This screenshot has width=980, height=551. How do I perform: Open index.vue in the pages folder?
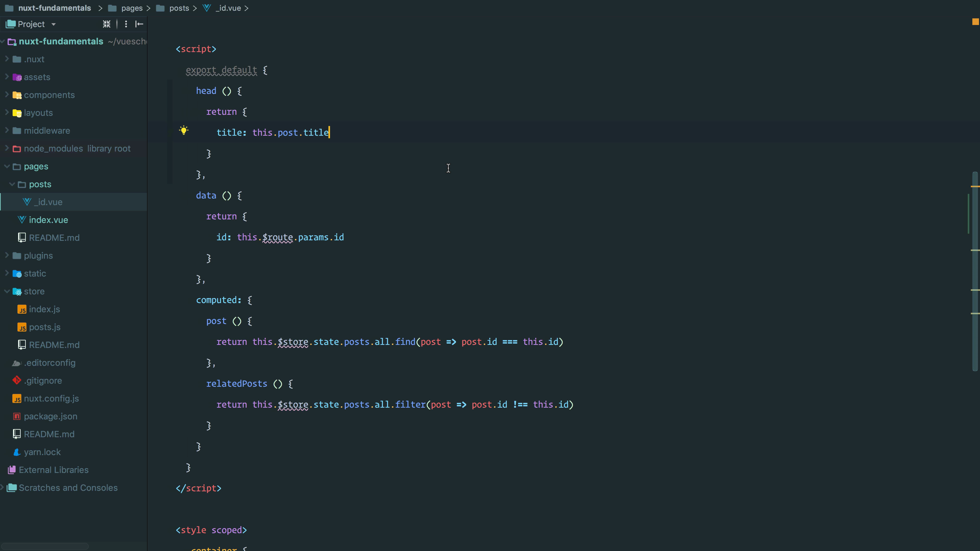click(48, 220)
